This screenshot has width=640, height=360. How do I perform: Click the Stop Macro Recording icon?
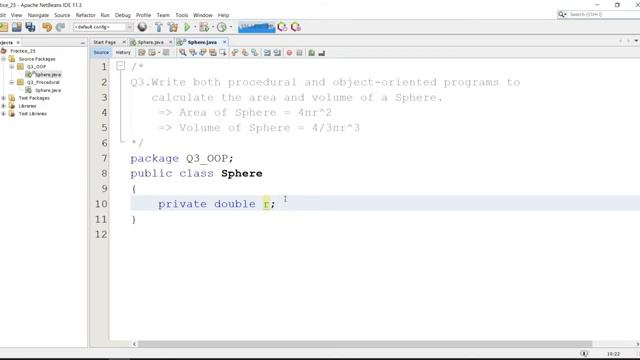[x=299, y=53]
